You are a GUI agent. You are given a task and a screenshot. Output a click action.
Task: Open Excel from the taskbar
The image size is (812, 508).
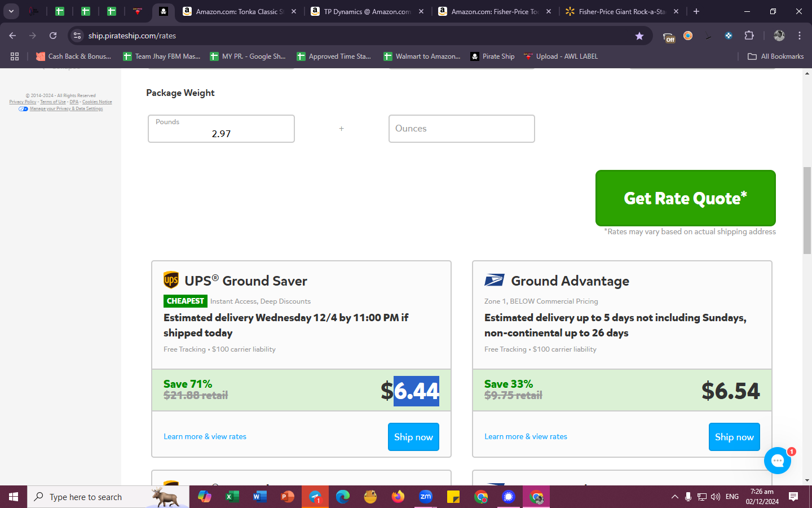pos(232,497)
